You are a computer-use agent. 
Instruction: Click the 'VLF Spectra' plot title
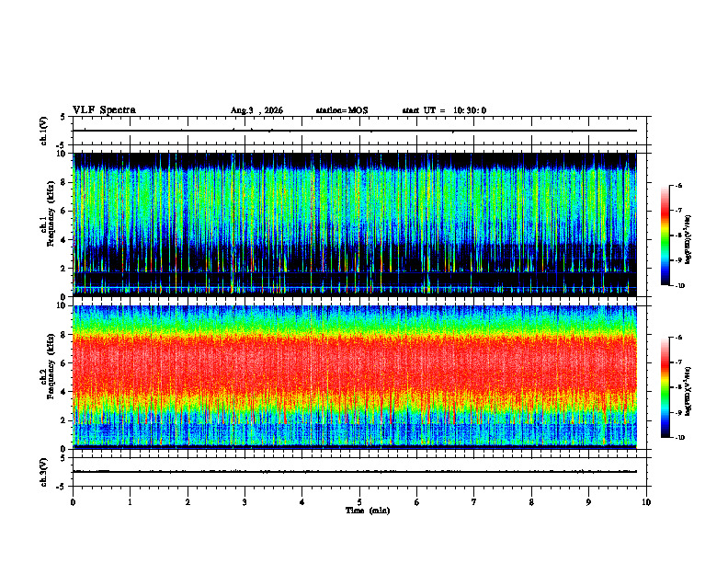click(x=104, y=110)
